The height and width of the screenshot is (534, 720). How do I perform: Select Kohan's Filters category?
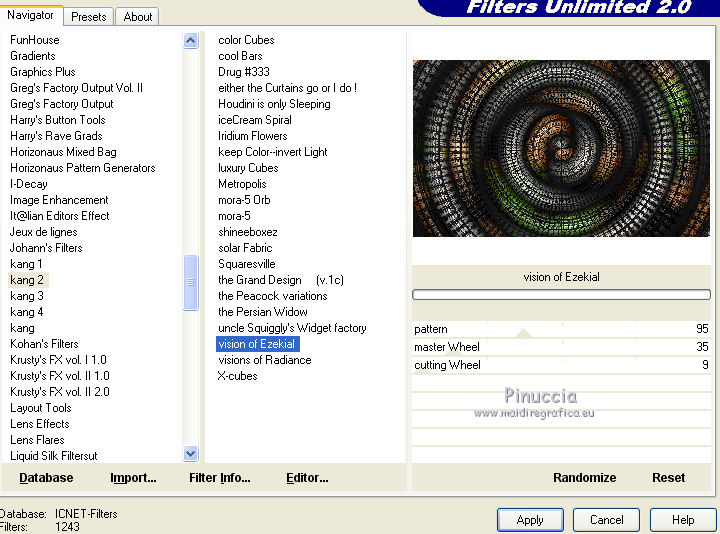coord(44,344)
